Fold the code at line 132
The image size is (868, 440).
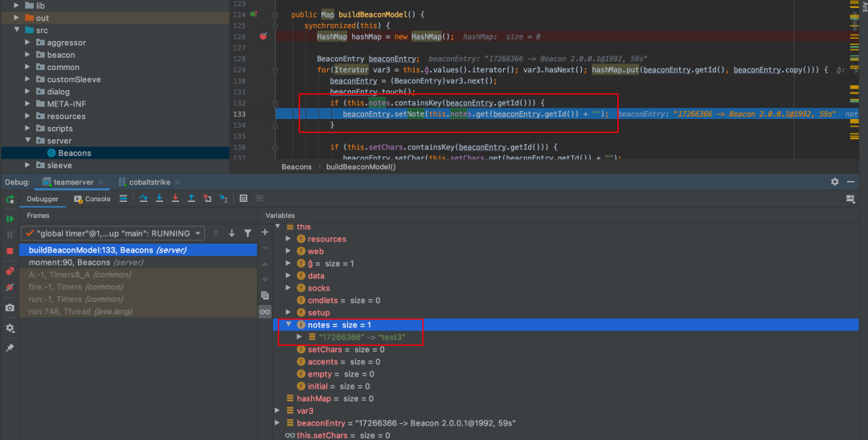pos(275,103)
